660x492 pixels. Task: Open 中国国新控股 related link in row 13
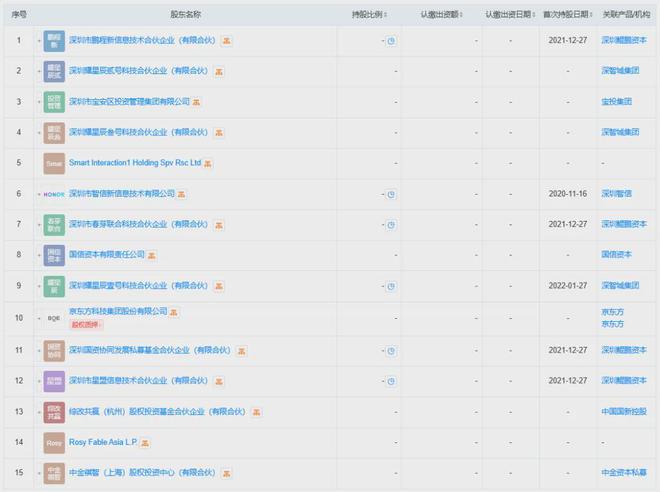point(624,411)
